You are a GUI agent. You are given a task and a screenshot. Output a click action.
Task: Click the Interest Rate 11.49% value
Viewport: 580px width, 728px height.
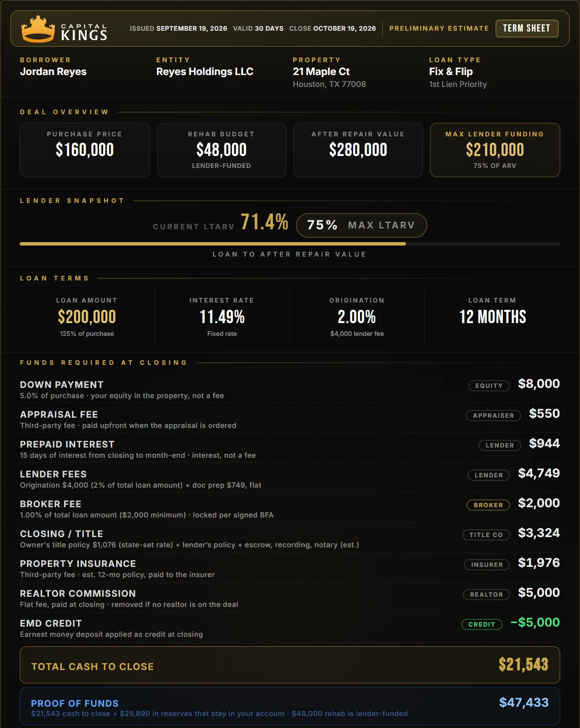[222, 317]
